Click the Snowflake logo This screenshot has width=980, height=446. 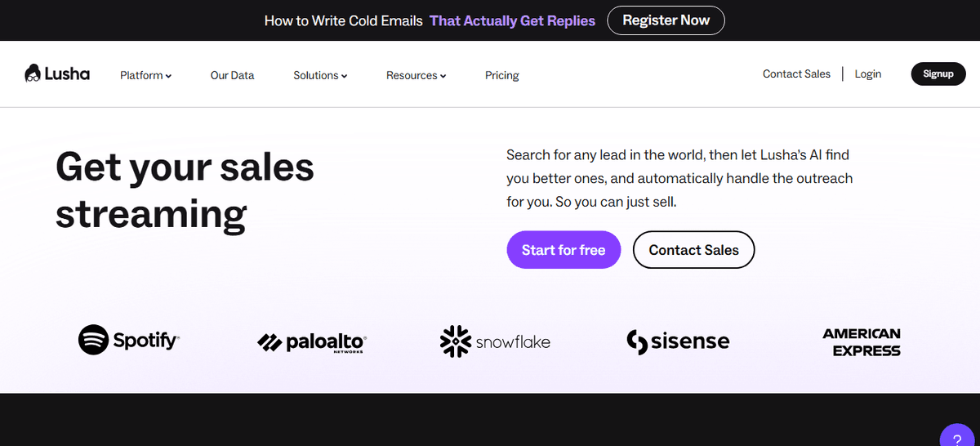(x=495, y=341)
